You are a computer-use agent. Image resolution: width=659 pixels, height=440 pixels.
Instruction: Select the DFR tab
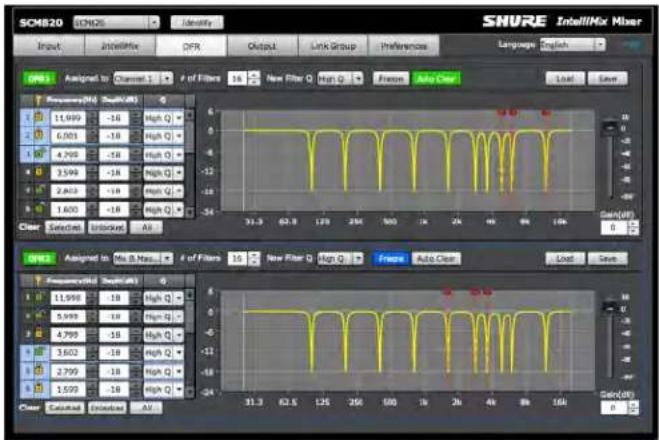[x=191, y=46]
